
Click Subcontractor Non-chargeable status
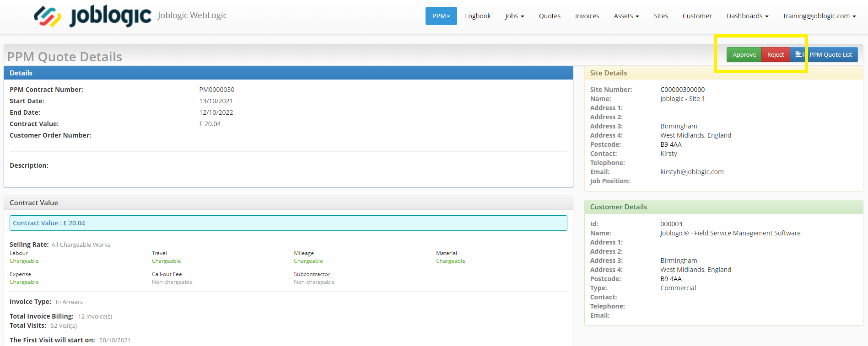pos(314,282)
